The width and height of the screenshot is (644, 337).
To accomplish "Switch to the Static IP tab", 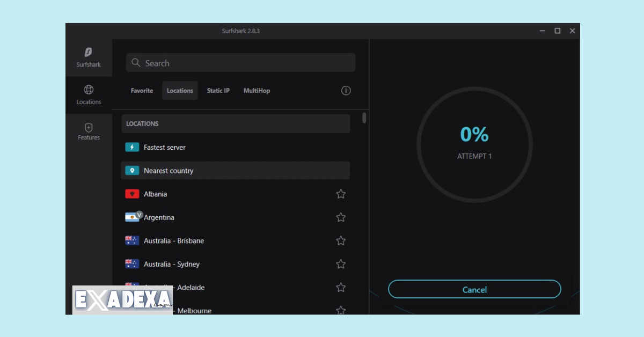I will pyautogui.click(x=218, y=90).
